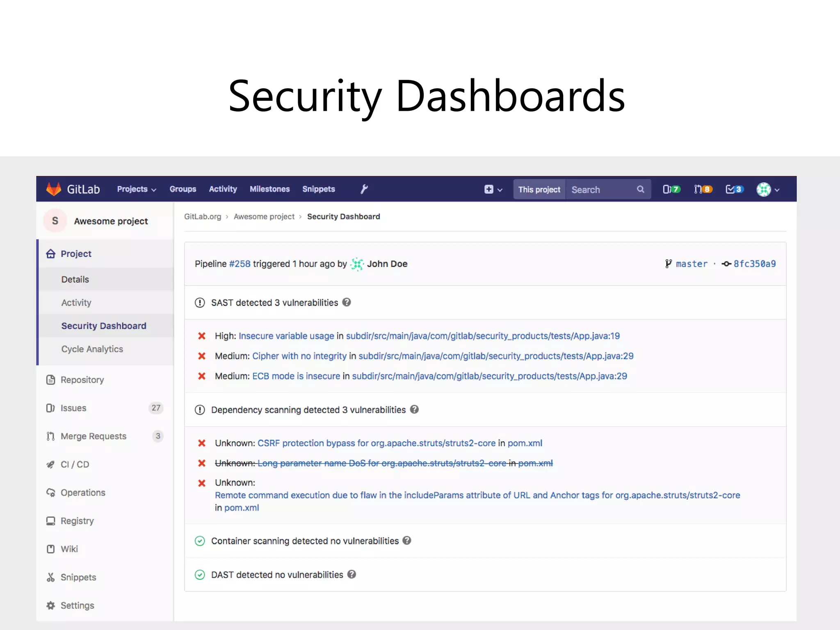Screen dimensions: 840x630
Task: Click the Issues sidebar icon
Action: [50, 408]
